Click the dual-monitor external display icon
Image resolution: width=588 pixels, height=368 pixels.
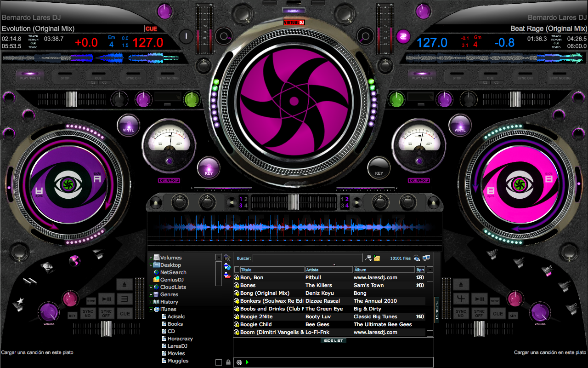coord(426,258)
